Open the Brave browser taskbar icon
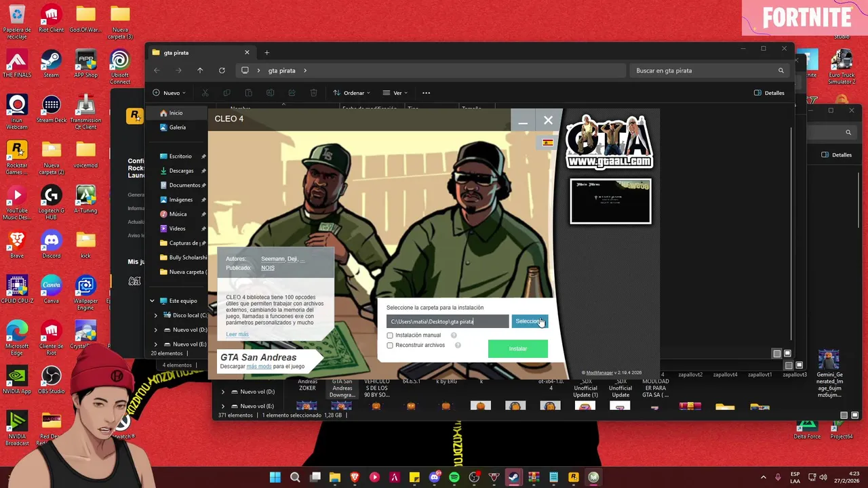Screen dimensions: 868x488 click(x=355, y=477)
